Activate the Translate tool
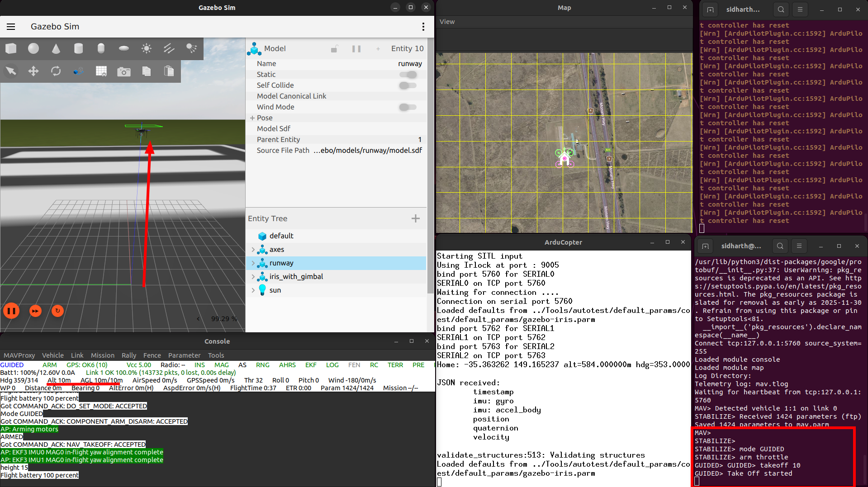Screen dimensions: 868x487 click(x=33, y=71)
